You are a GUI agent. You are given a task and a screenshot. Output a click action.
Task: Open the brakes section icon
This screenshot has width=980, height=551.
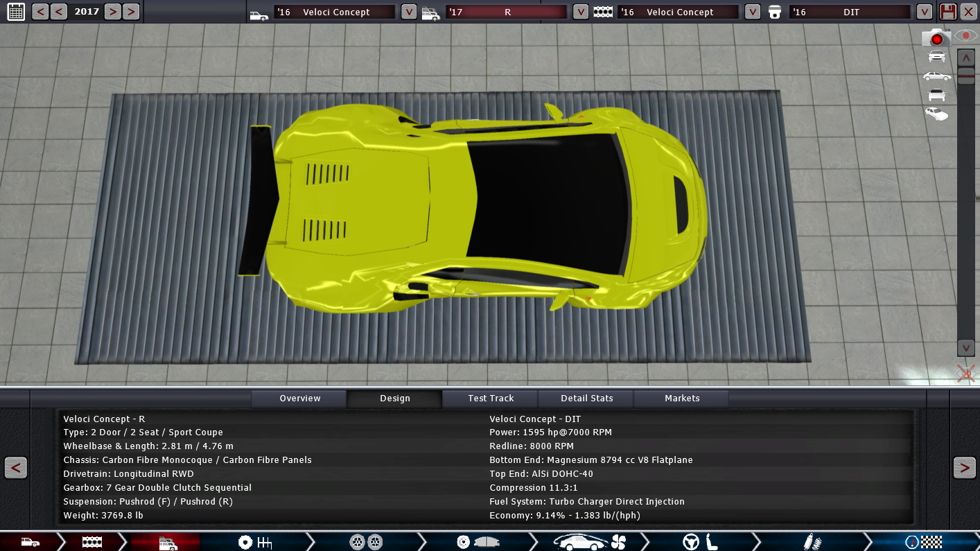click(478, 542)
